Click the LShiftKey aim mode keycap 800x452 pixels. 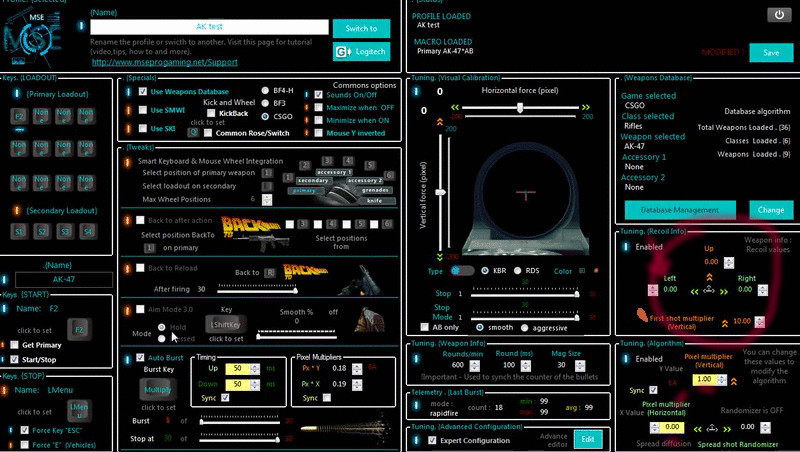click(x=226, y=324)
